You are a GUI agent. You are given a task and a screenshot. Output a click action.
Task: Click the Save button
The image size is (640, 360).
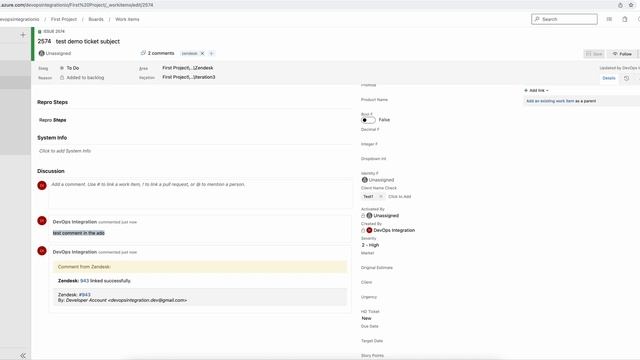[594, 54]
